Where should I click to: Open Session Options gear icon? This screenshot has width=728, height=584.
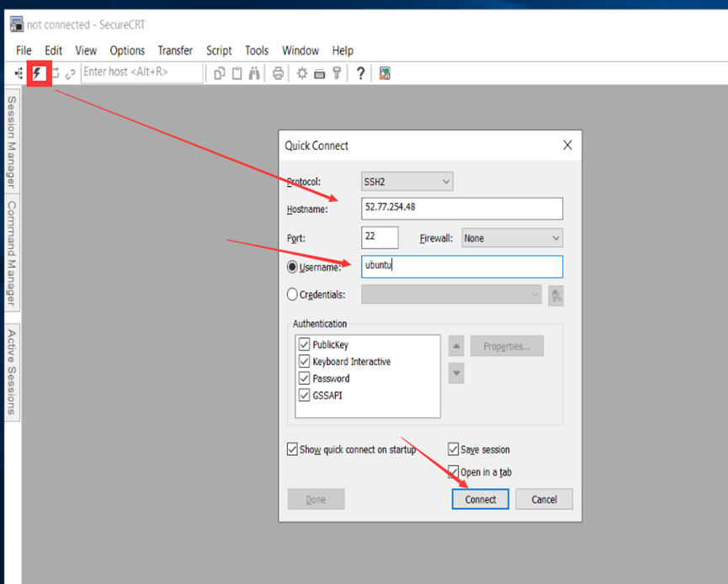click(x=302, y=73)
